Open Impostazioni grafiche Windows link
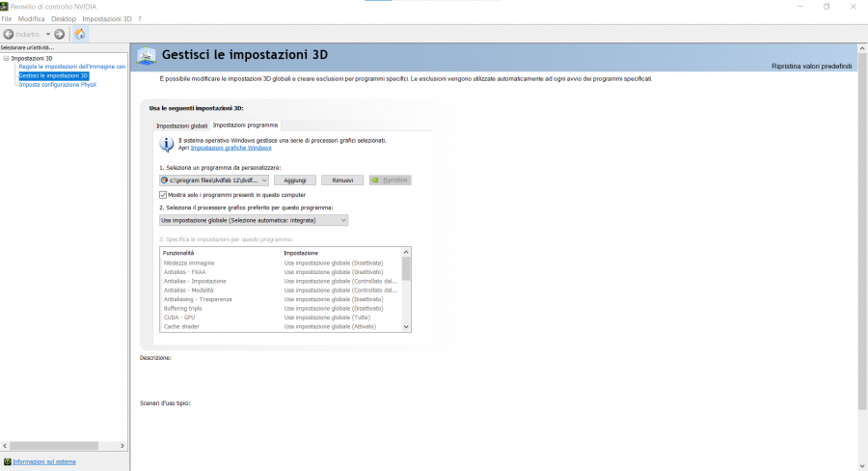 click(231, 148)
